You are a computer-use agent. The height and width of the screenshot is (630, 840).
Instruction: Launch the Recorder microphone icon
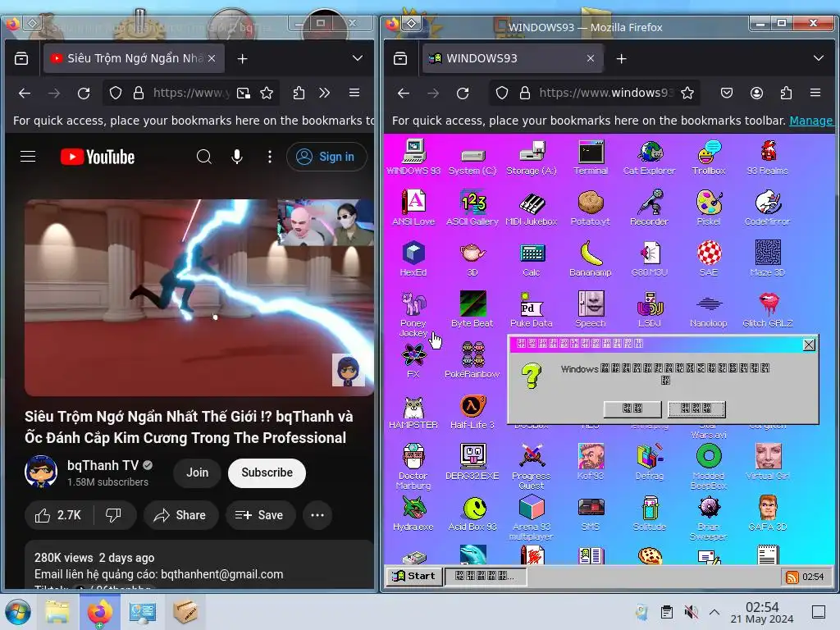[x=650, y=208]
